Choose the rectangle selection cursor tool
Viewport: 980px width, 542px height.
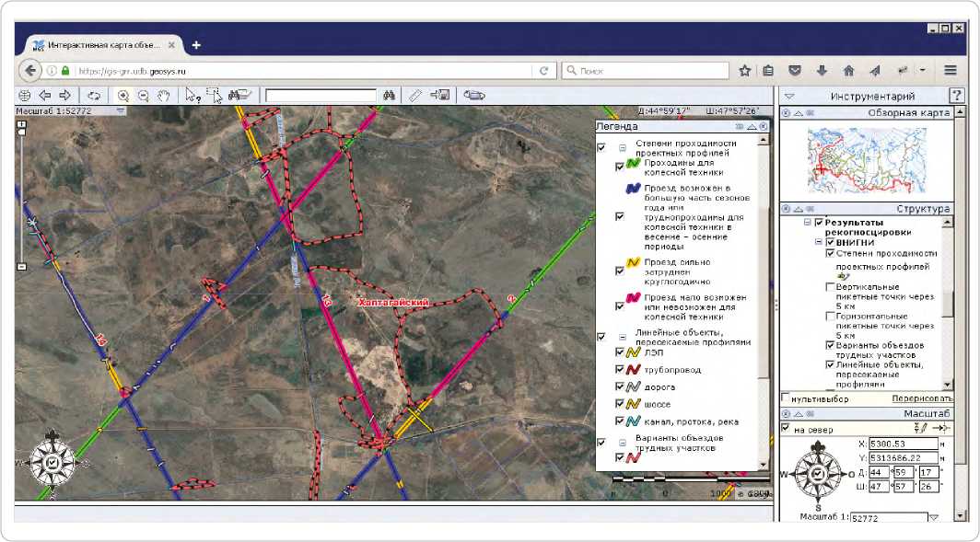tap(215, 96)
